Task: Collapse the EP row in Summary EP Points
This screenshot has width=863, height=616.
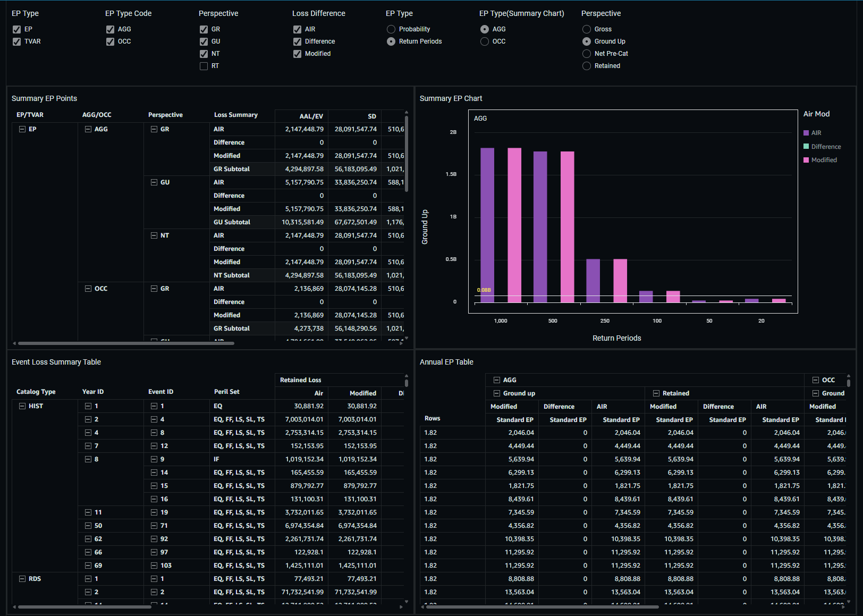Action: (x=22, y=129)
